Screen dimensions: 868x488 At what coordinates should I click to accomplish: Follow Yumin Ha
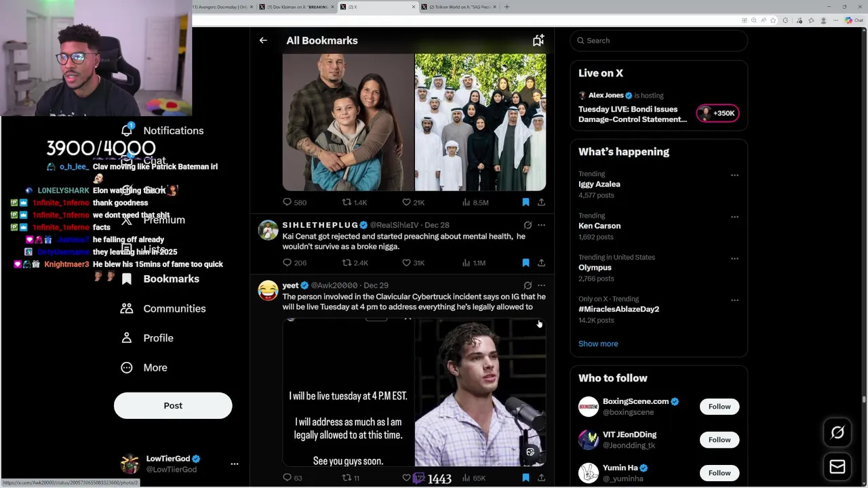(719, 473)
